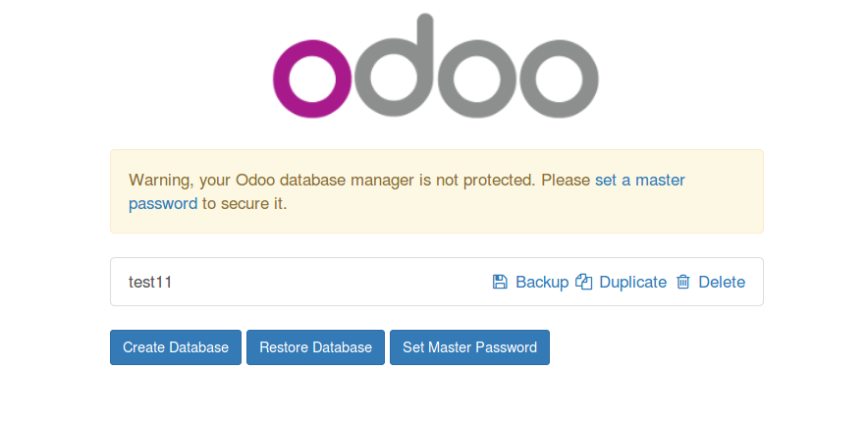Click the gray 'd' letter in Odoo logo
868x423 pixels.
tap(395, 66)
